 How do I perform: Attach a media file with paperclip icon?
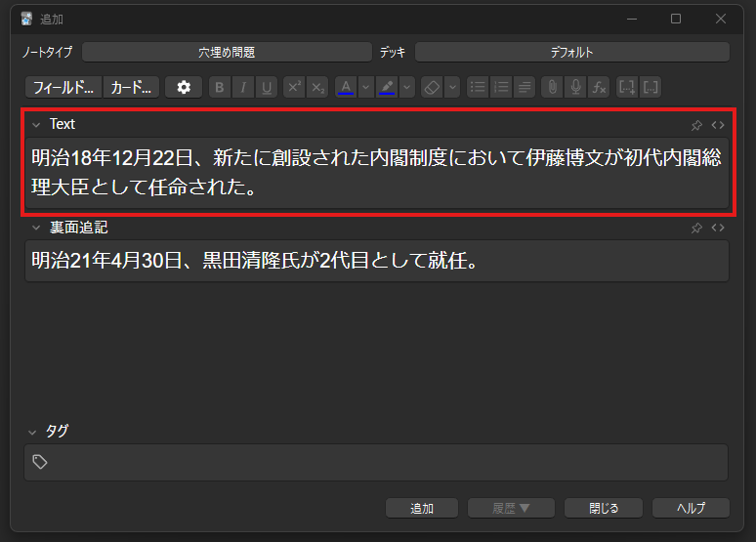(x=552, y=87)
